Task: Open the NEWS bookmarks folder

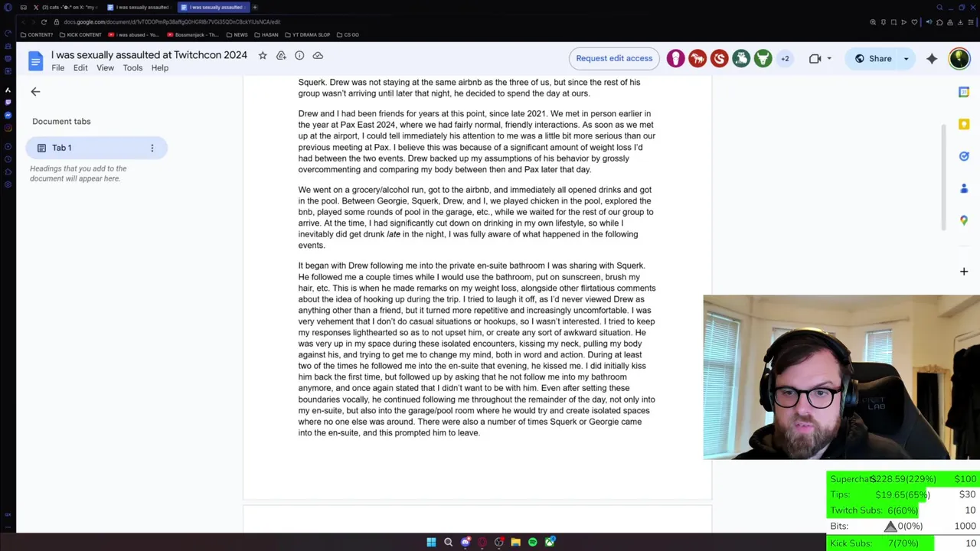Action: click(x=237, y=34)
